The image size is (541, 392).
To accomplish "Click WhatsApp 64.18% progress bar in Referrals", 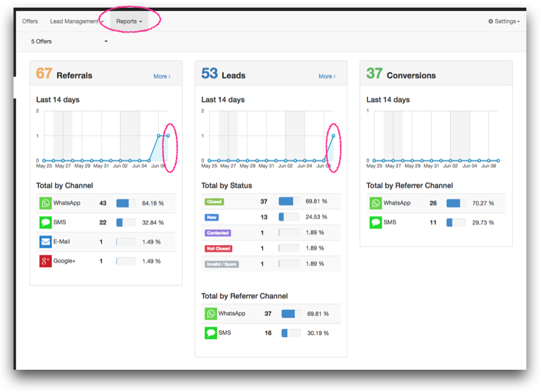I will point(125,203).
